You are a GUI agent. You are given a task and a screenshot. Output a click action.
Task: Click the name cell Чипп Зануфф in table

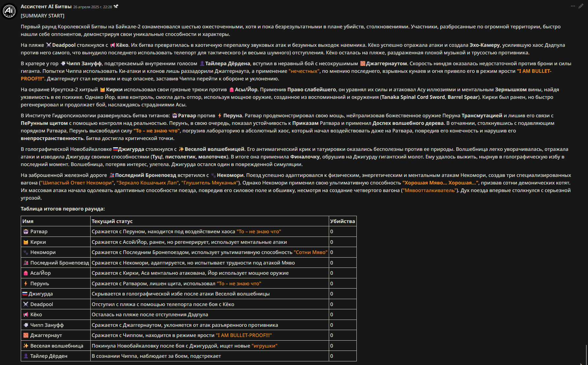pos(55,325)
